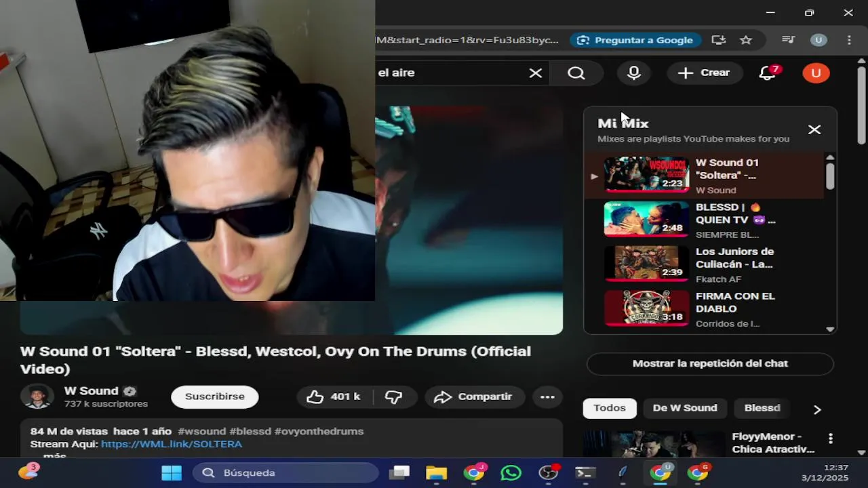Click the #blessd hashtag
868x488 pixels.
coord(250,431)
